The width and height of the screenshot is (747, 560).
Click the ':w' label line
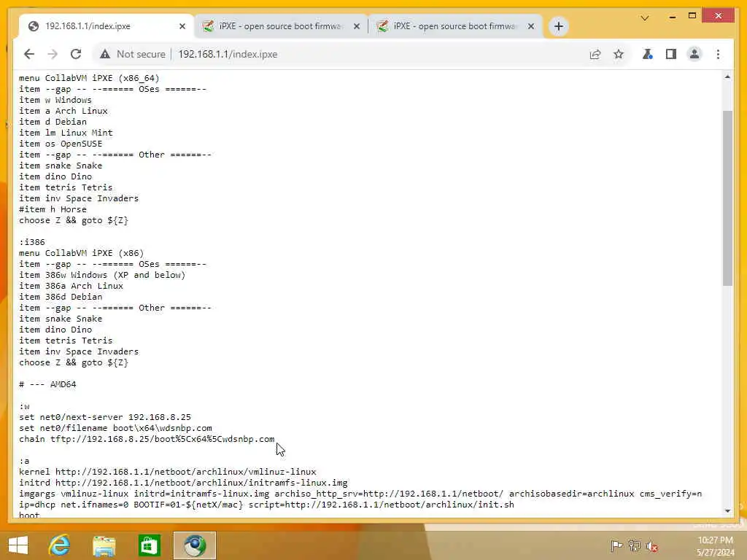tap(24, 406)
